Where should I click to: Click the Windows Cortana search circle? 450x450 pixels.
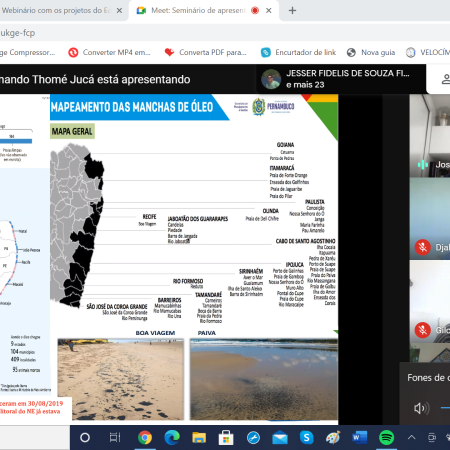point(85,437)
